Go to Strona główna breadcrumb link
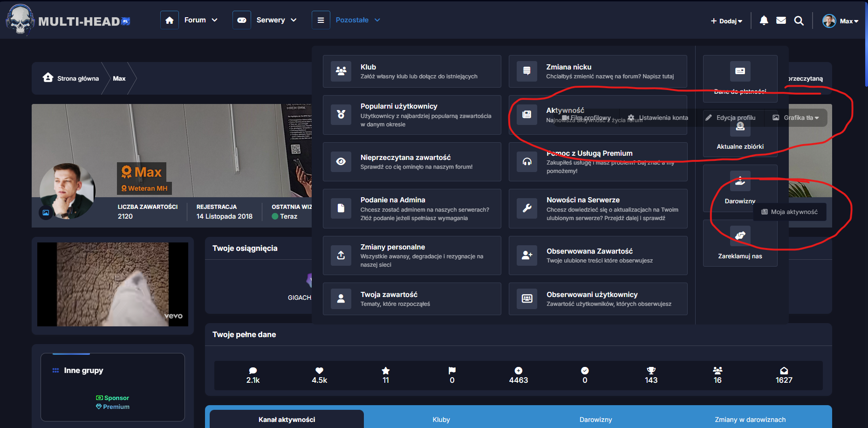The width and height of the screenshot is (868, 428). [x=71, y=78]
